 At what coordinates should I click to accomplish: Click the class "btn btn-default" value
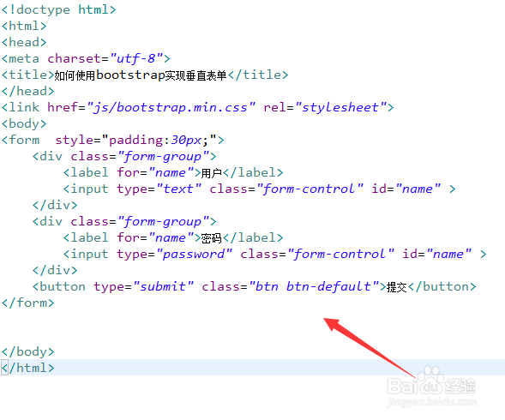tap(314, 286)
